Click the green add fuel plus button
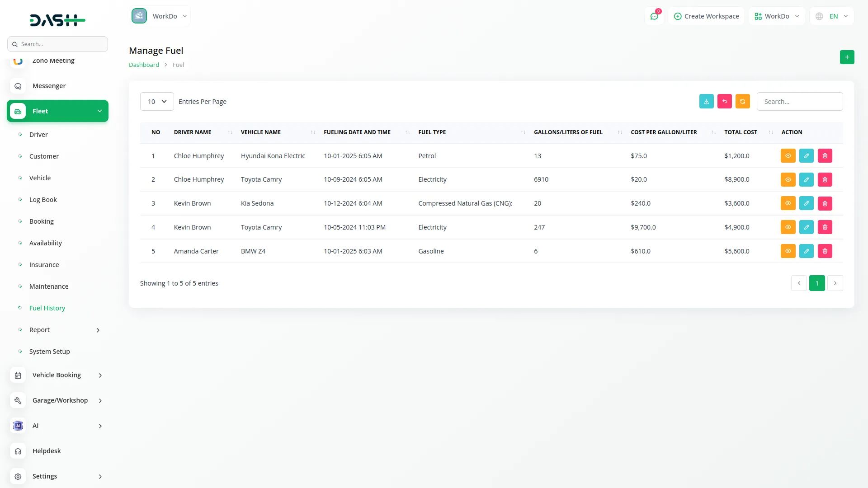This screenshot has width=868, height=488. click(x=847, y=57)
